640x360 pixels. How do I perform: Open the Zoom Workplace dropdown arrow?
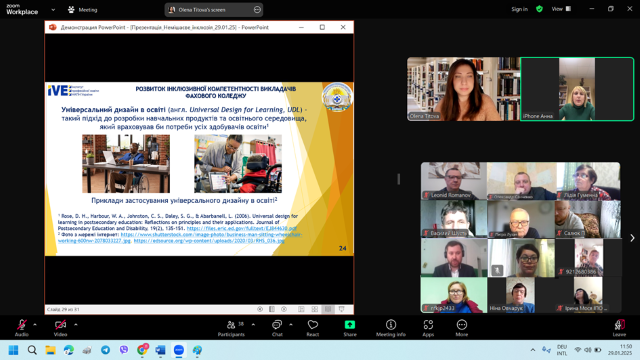(53, 10)
